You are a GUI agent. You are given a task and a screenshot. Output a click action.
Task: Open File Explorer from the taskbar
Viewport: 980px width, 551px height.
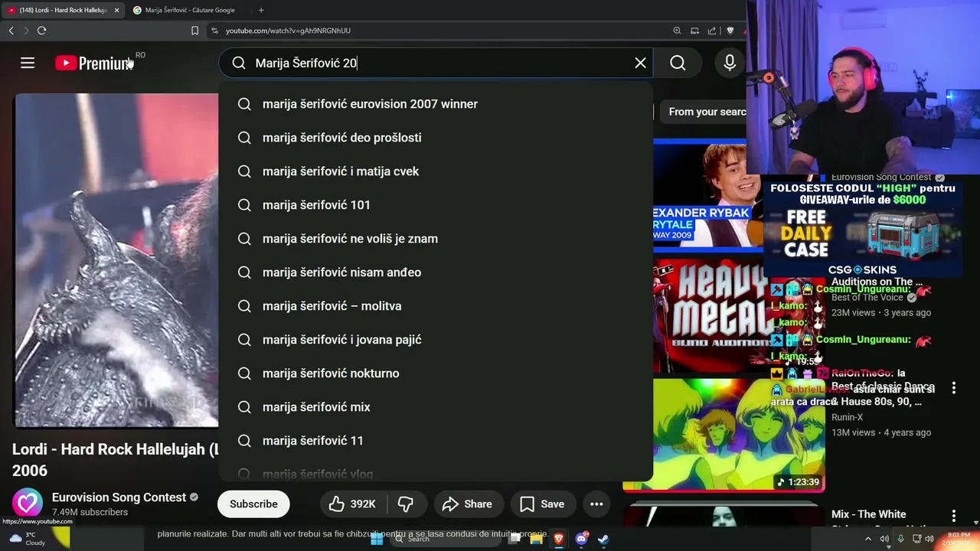point(536,539)
